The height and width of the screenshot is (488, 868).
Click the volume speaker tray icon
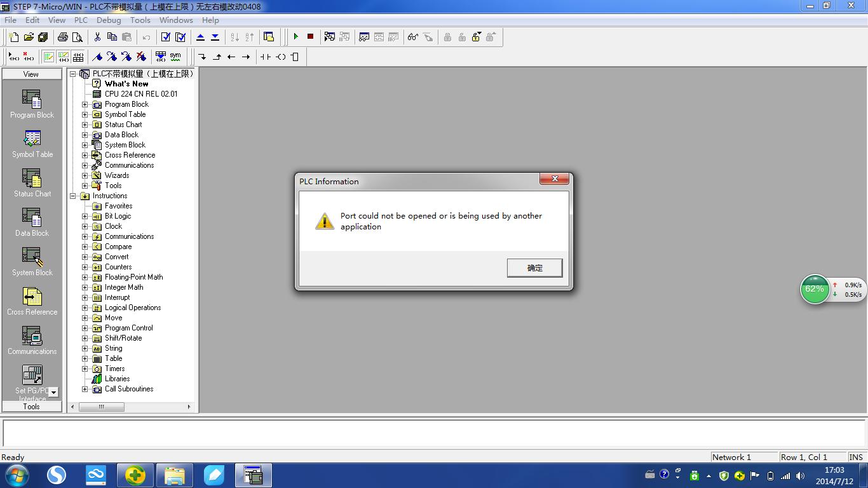(x=800, y=475)
